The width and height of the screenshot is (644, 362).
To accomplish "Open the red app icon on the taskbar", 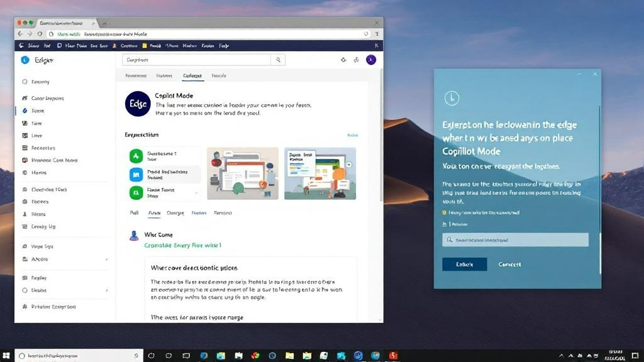I will click(393, 356).
